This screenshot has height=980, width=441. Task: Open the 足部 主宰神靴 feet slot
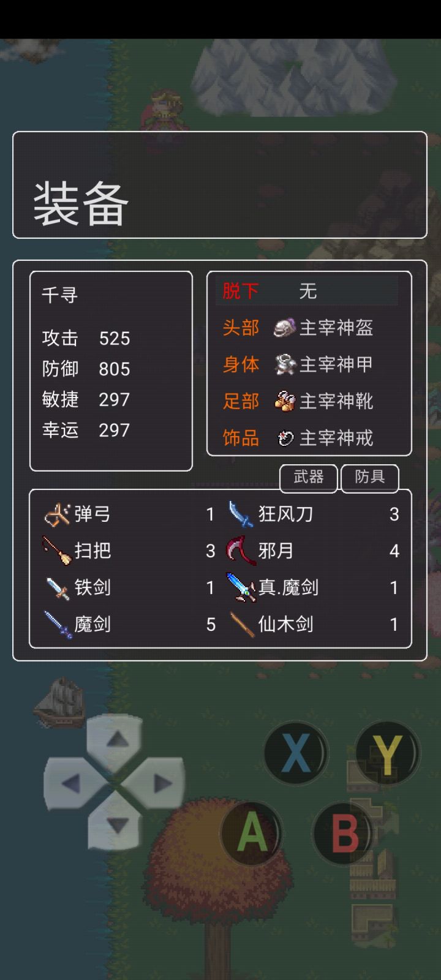(x=309, y=401)
